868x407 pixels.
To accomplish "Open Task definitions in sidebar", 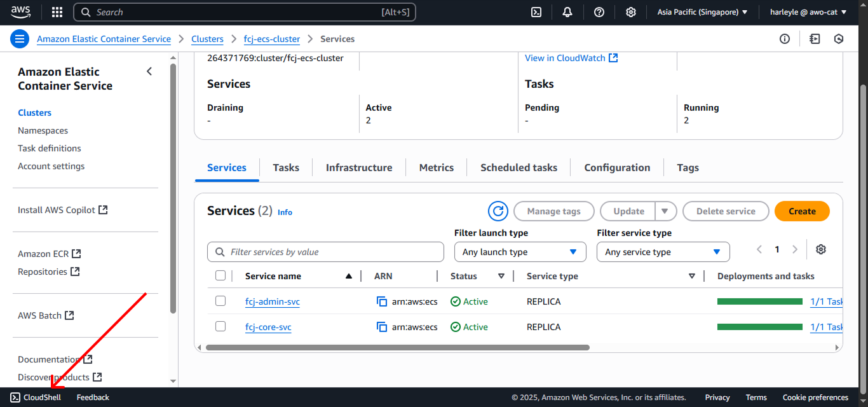I will click(x=50, y=148).
